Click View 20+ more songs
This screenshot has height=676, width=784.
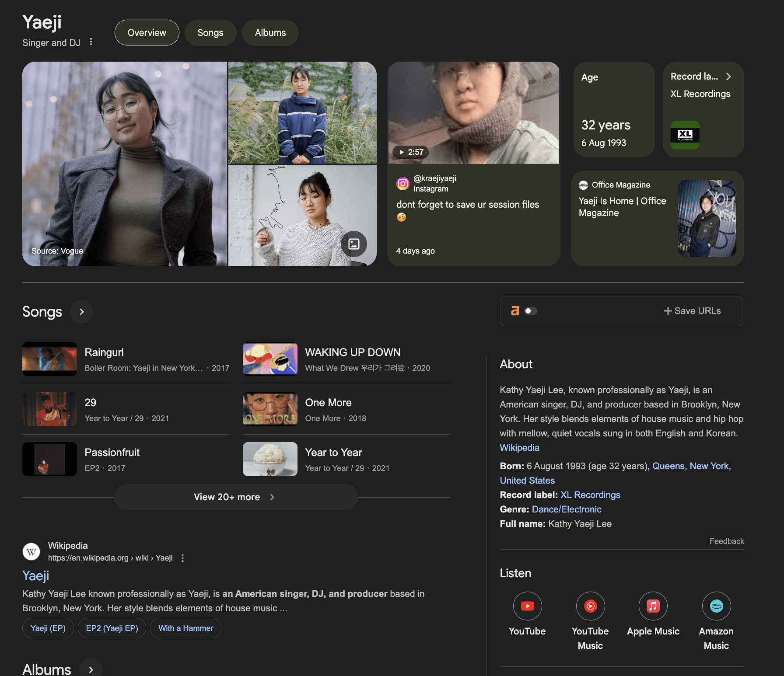(x=236, y=497)
